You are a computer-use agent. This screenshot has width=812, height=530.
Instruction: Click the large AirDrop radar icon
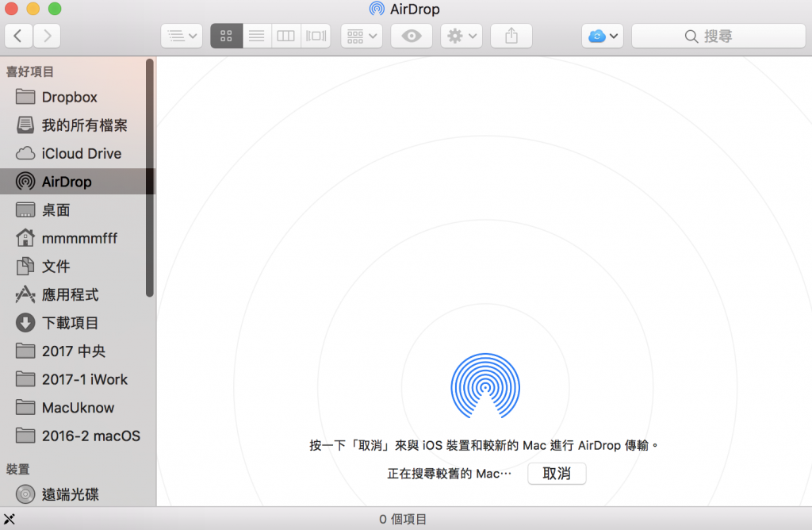(x=485, y=386)
